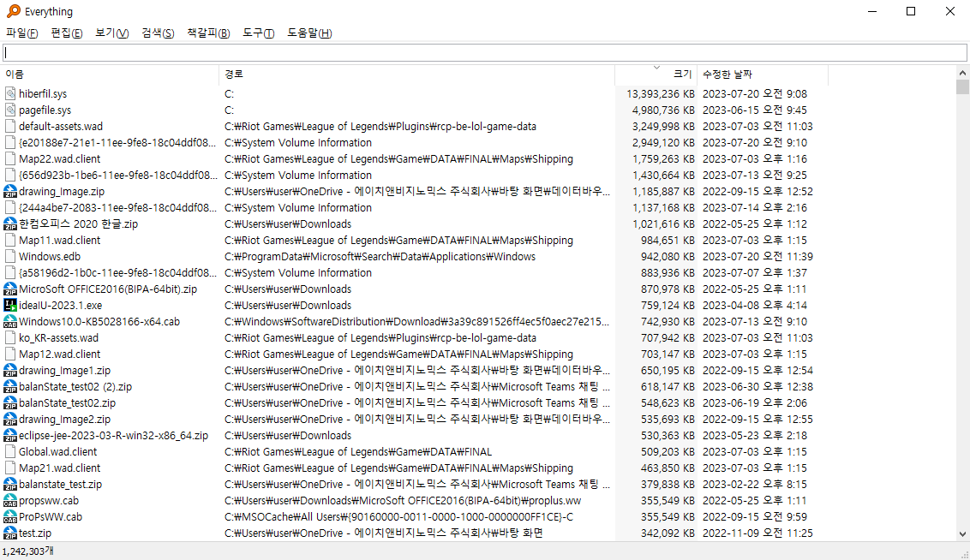
Task: Open the 편집(E) menu
Action: (x=66, y=33)
